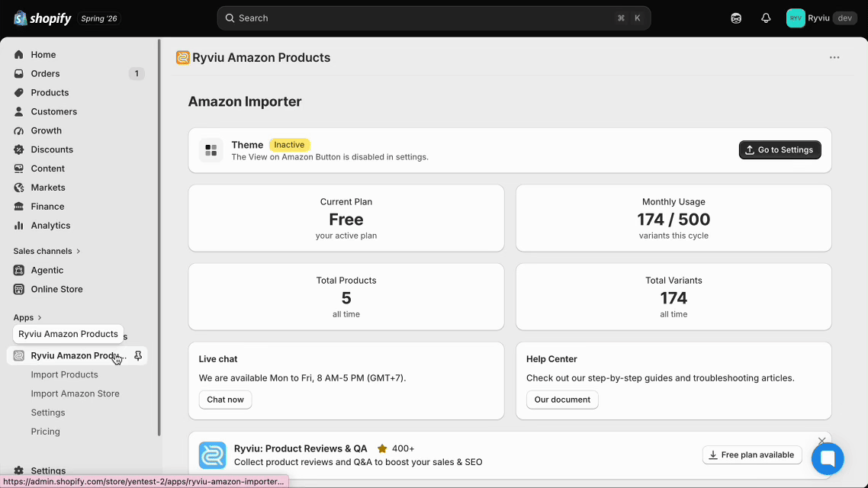Viewport: 868px width, 488px height.
Task: Click the Ryviu Product Reviews app logo
Action: point(213,455)
